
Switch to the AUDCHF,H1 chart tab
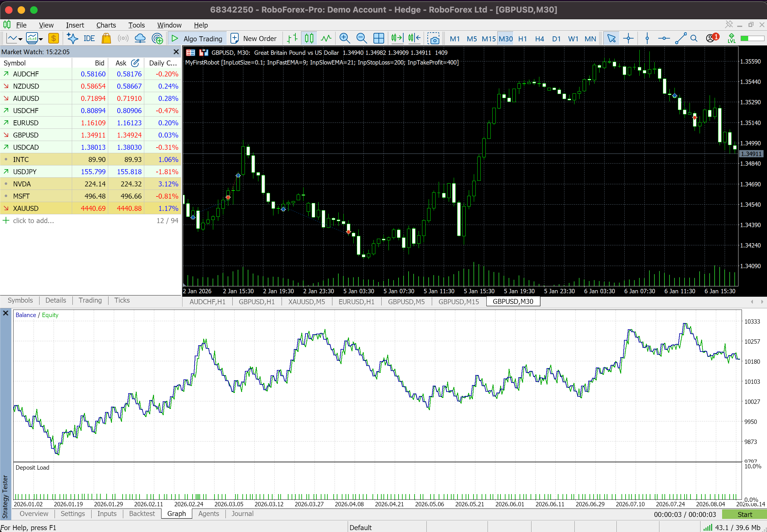(x=208, y=302)
